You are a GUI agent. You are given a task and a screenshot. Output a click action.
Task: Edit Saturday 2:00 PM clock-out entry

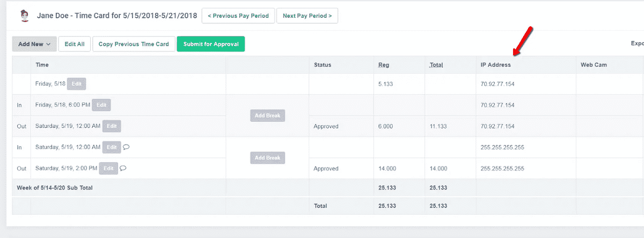pos(108,168)
